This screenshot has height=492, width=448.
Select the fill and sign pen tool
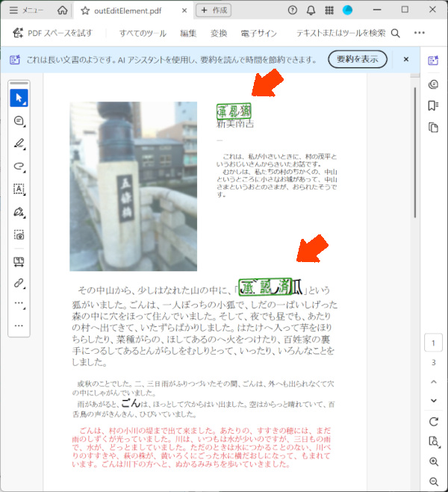point(19,212)
